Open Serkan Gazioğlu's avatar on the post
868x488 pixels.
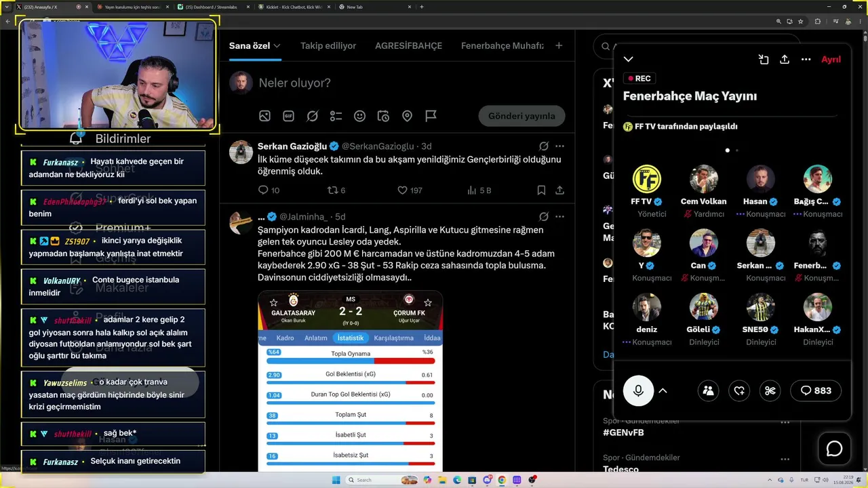tap(241, 152)
